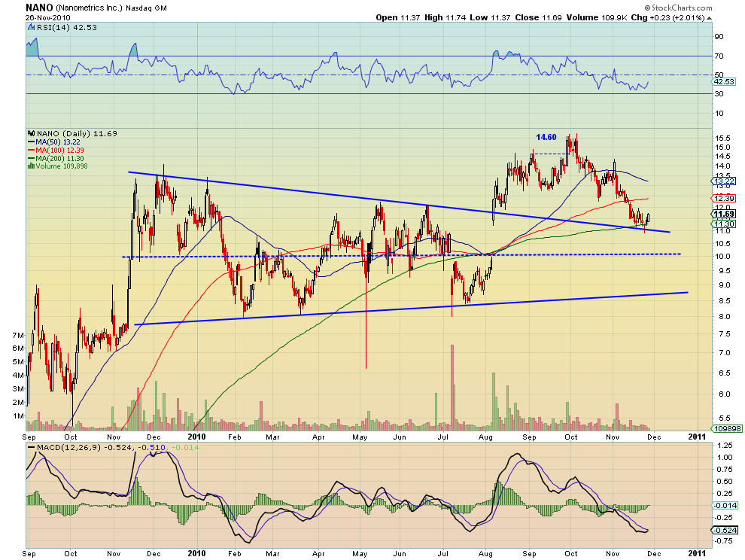The width and height of the screenshot is (745, 560).
Task: Click the High 11.74 value in header
Action: click(445, 17)
